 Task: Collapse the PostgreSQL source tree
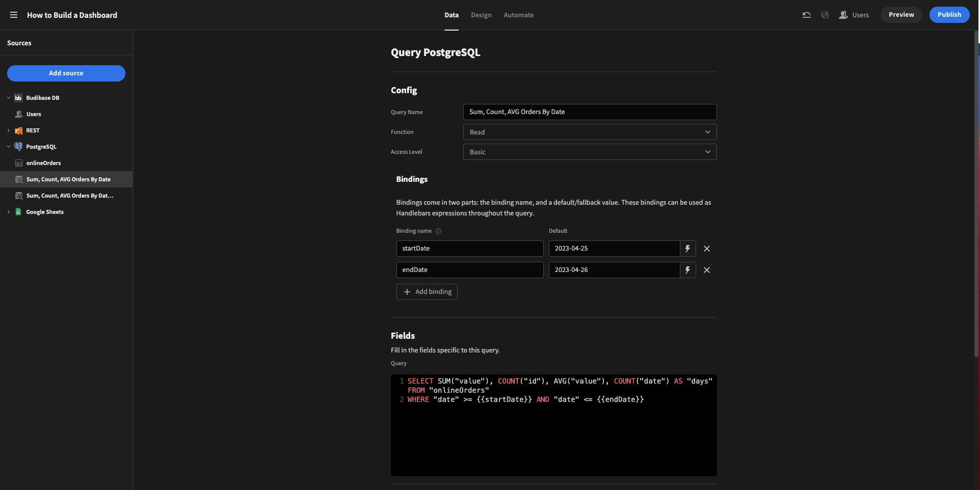(9, 147)
